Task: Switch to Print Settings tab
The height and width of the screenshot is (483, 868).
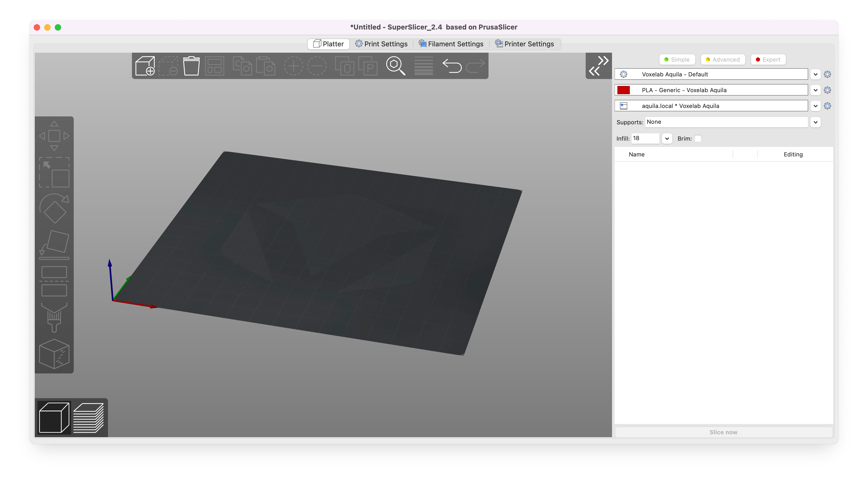Action: (382, 43)
